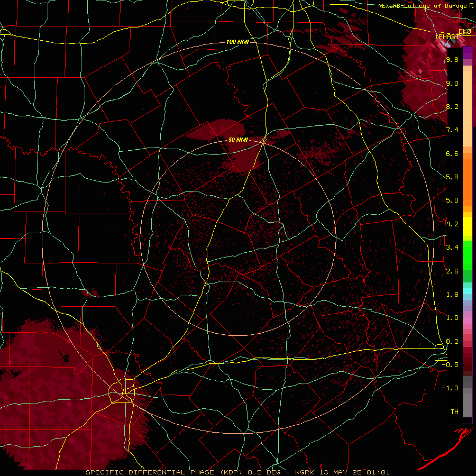476x476 pixels.
Task: Click the Specific Differential Phase (KDP) caption text
Action: click(166, 472)
